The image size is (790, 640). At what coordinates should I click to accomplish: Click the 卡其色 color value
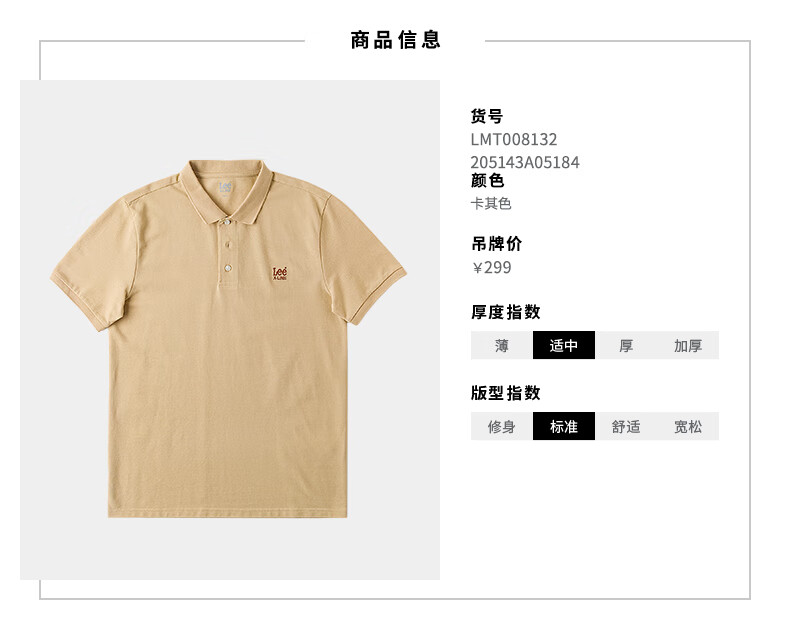pos(491,204)
